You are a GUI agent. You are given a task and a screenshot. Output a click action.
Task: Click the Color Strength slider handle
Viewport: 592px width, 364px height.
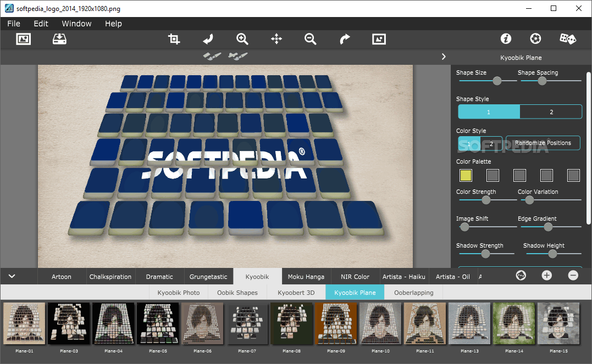pos(486,200)
